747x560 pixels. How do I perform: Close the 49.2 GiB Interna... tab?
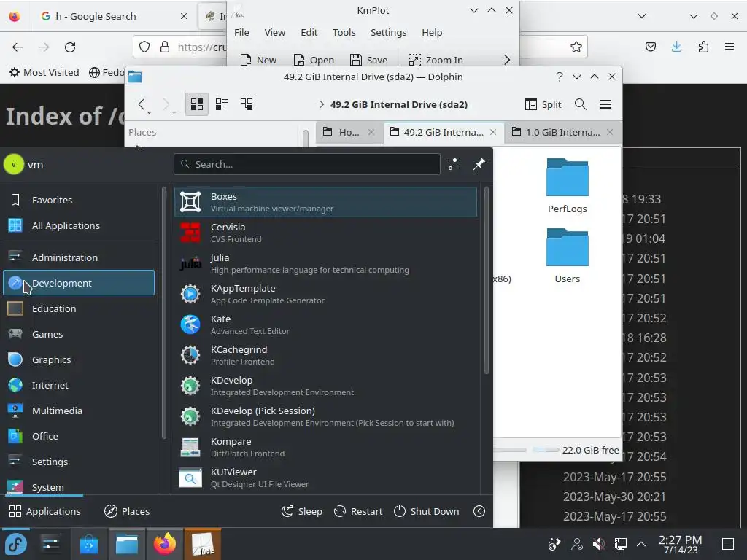[x=494, y=133]
